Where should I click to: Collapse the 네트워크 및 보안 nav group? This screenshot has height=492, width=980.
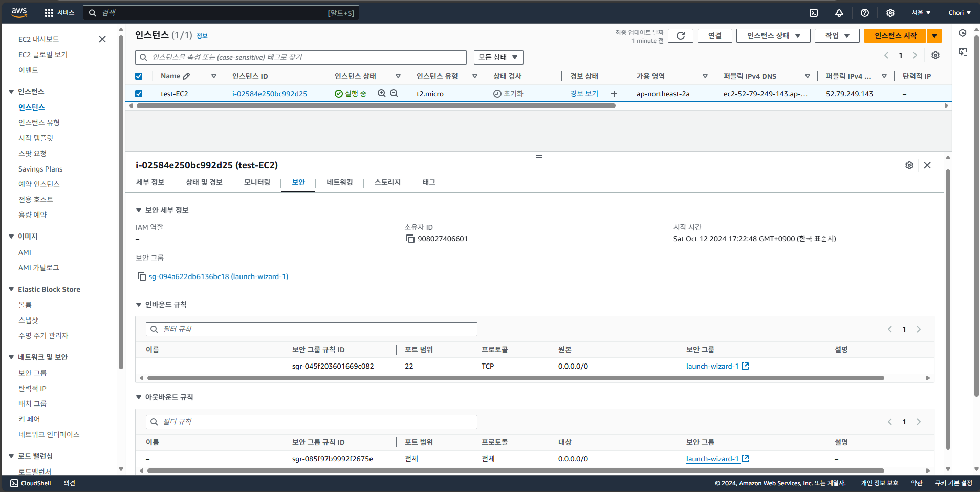point(11,357)
